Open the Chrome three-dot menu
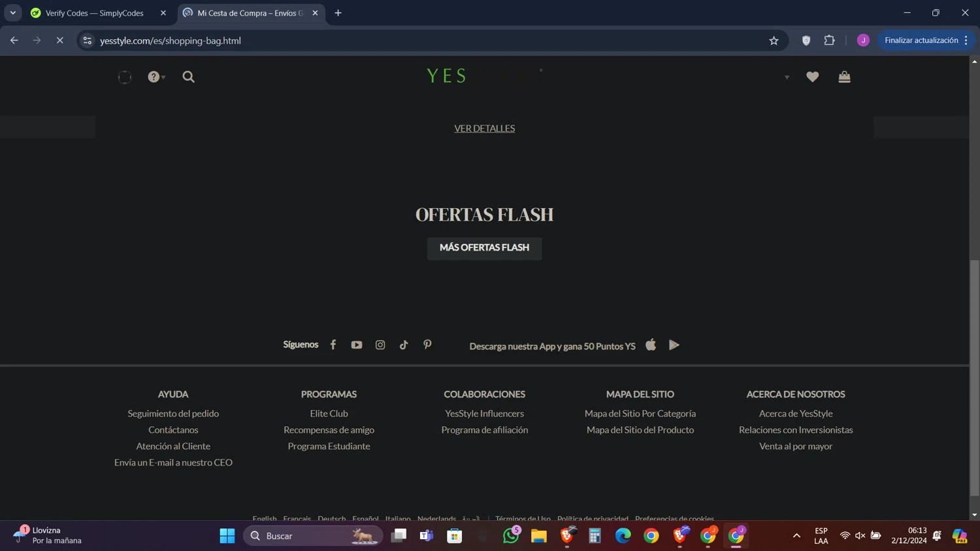 coord(966,40)
